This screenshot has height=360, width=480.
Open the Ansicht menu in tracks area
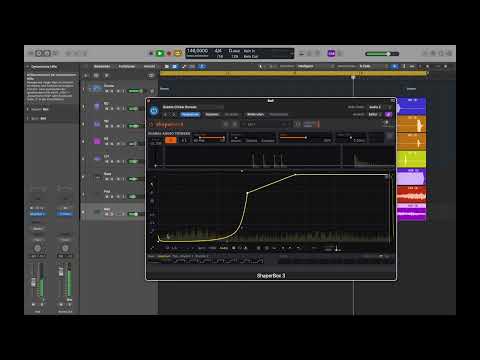click(149, 66)
